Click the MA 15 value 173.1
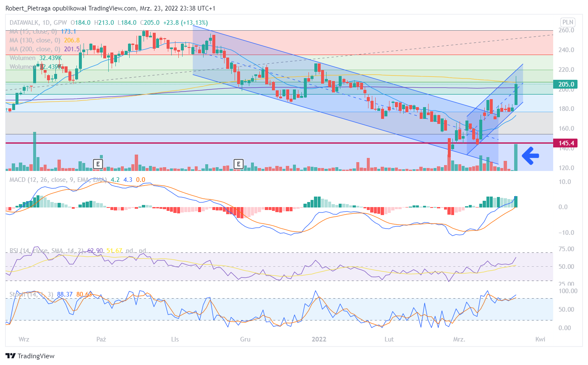This screenshot has width=588, height=365. click(x=68, y=32)
